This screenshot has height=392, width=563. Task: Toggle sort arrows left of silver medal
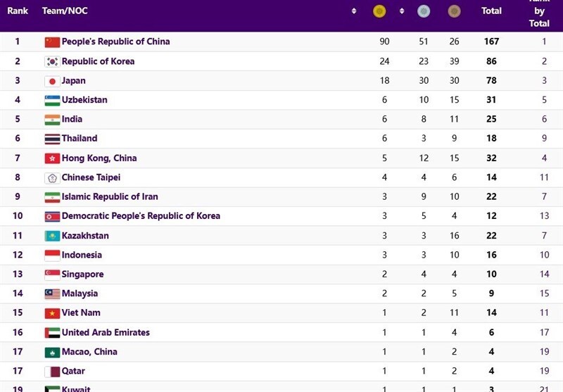click(402, 11)
